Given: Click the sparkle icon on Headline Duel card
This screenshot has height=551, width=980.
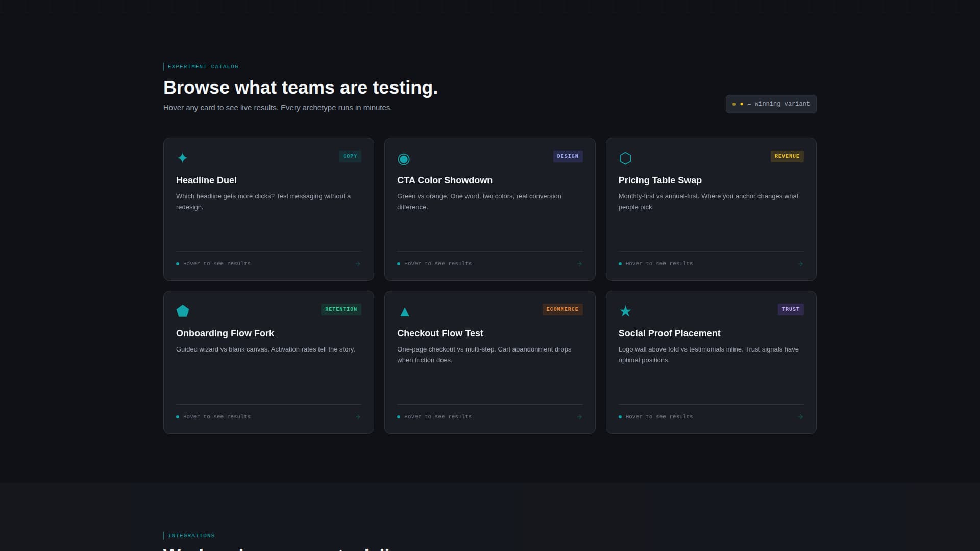Looking at the screenshot, I should click(182, 158).
